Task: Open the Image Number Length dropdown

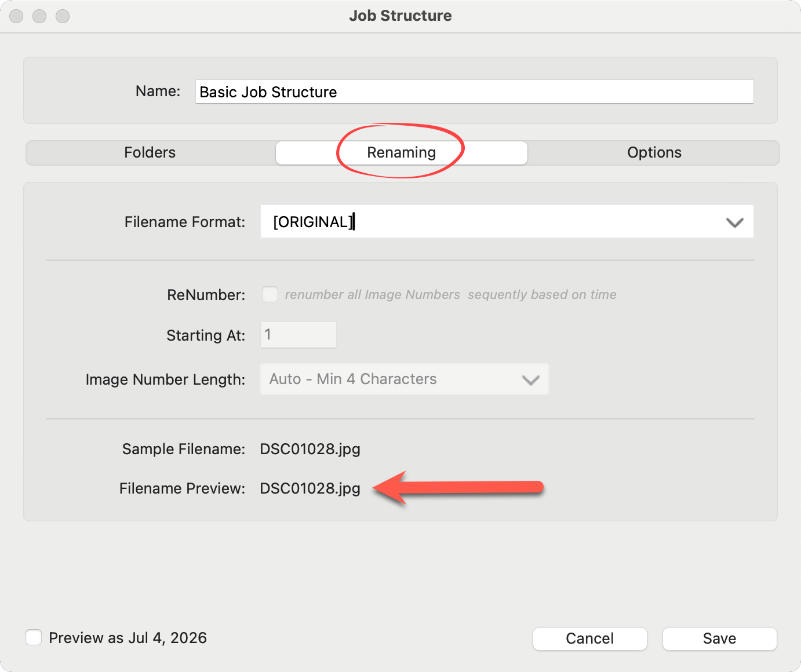Action: tap(394, 379)
